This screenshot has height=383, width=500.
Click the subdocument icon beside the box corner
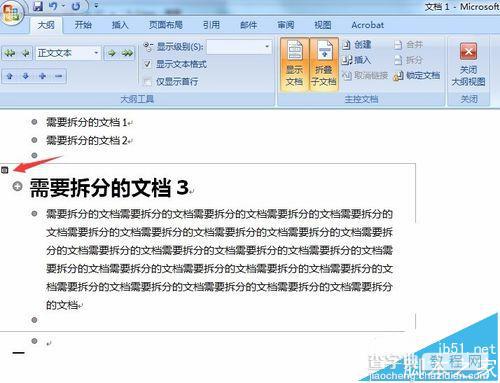(4, 170)
